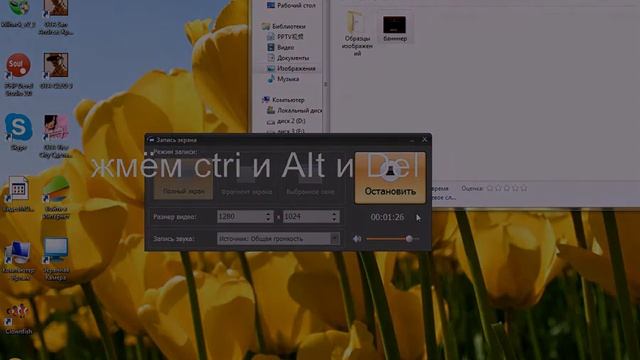Click the first rating star in the Explorer details pane

pos(490,188)
